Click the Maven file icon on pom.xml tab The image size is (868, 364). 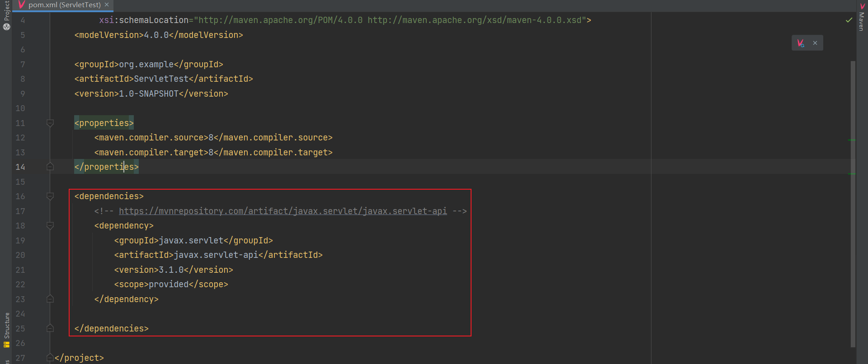pos(21,5)
